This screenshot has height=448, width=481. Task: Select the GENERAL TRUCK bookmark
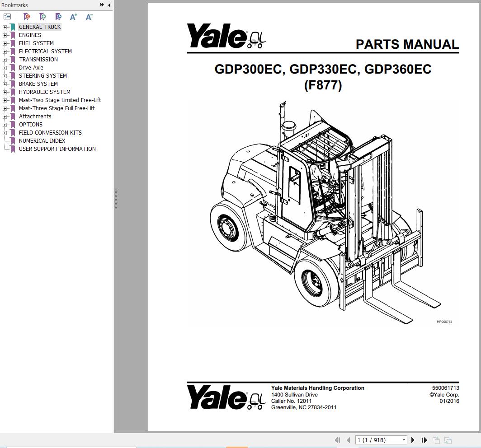click(40, 27)
